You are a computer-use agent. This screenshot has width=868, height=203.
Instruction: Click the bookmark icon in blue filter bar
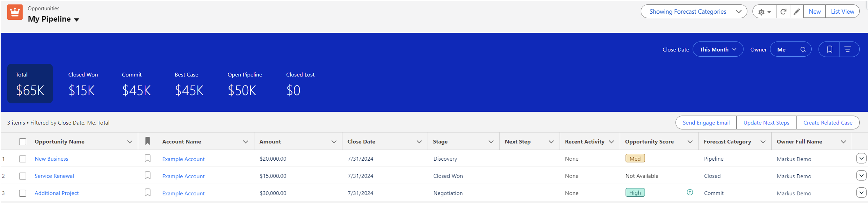829,50
